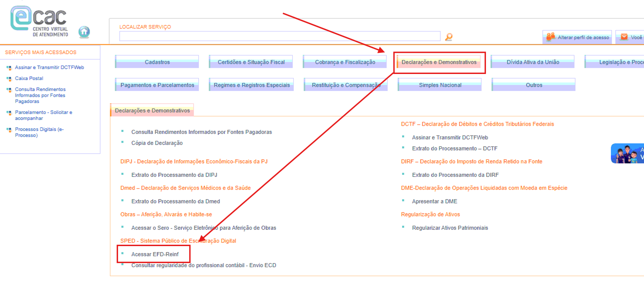This screenshot has width=644, height=287.
Task: Open Assinar e Transmitir DCTFWeb sidebar link
Action: coord(49,67)
